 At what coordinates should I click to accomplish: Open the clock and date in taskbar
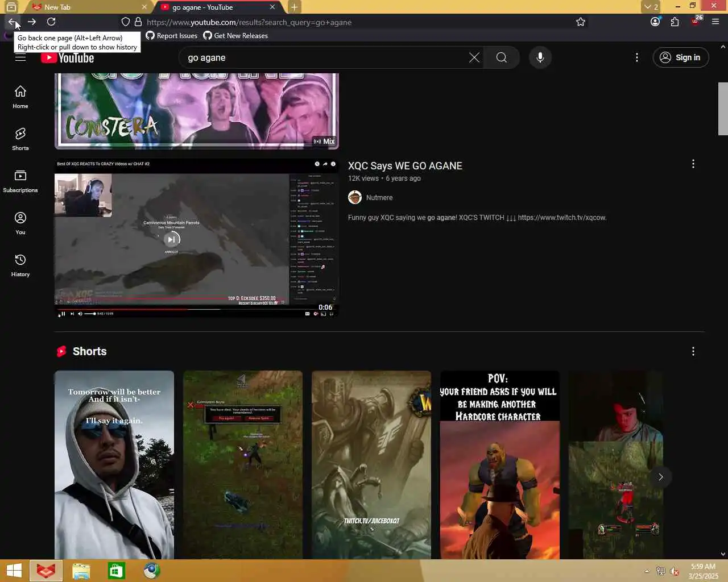pos(703,571)
